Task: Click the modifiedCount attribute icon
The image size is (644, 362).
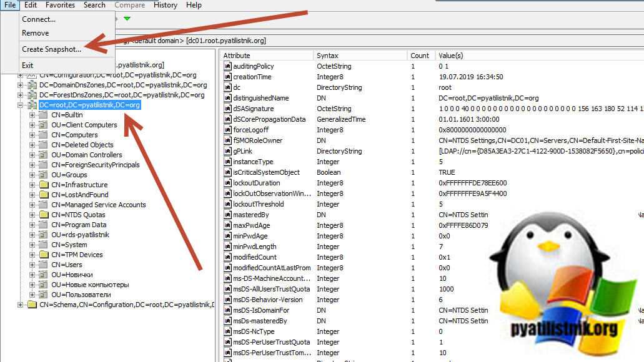Action: (x=227, y=257)
